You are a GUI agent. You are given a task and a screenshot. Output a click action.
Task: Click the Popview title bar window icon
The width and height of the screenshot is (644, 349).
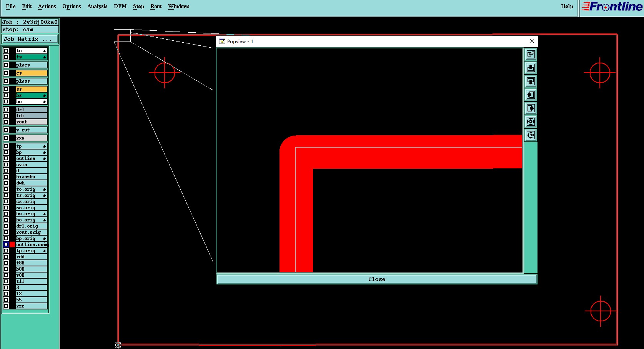222,42
